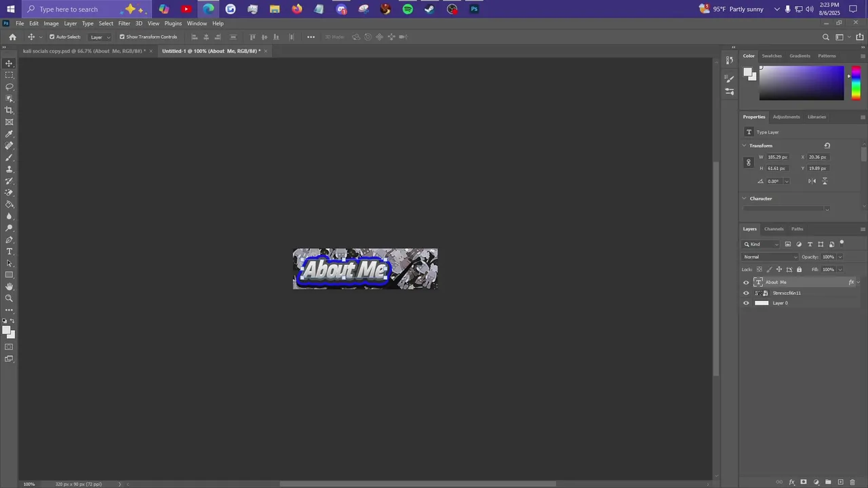Switch to the Swatches tab

(x=772, y=56)
